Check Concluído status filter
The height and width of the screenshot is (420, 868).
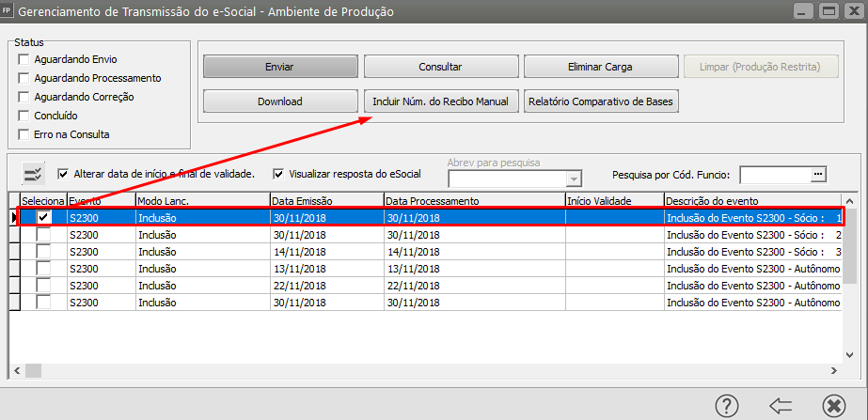[x=24, y=116]
